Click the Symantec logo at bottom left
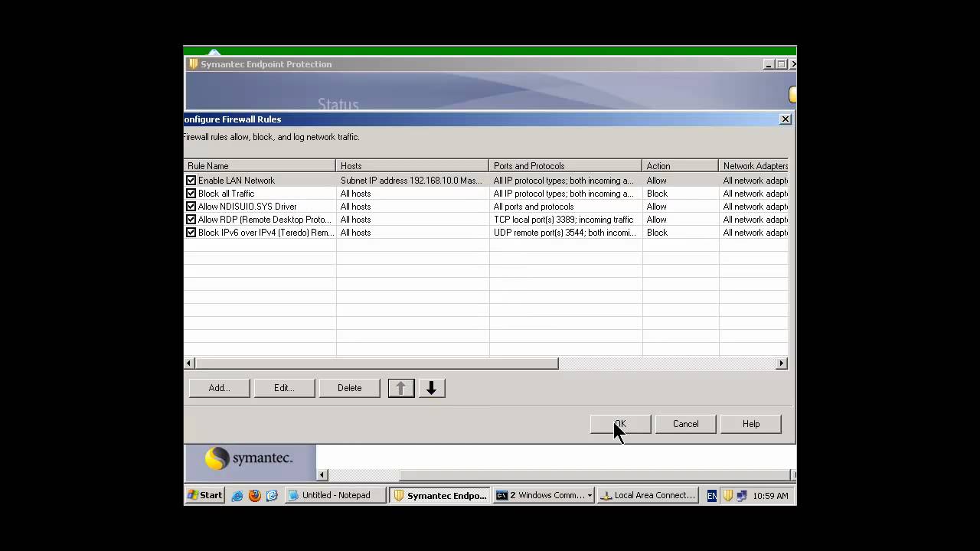 (249, 458)
